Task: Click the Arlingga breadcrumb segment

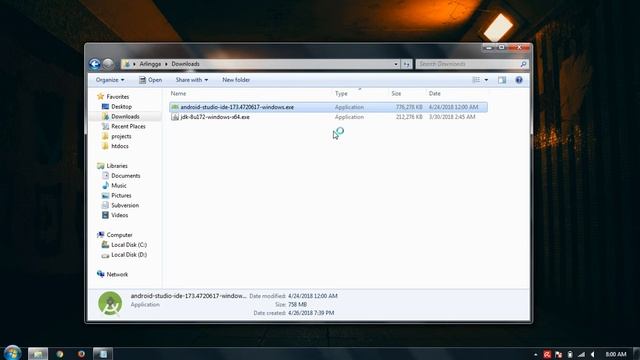Action: click(150, 64)
